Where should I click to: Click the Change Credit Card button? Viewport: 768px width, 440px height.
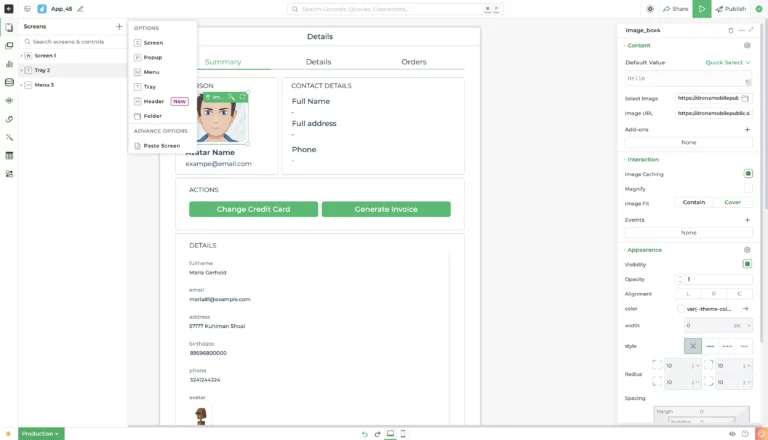click(253, 209)
